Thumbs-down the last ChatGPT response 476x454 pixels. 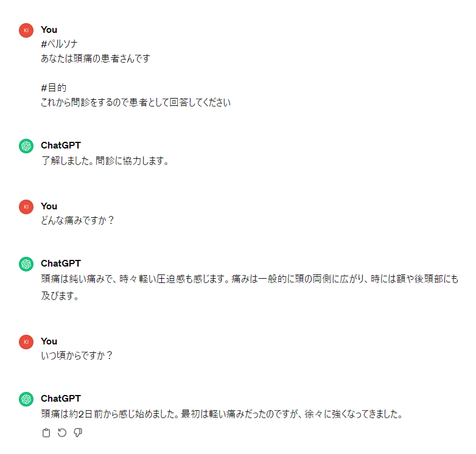pyautogui.click(x=78, y=433)
